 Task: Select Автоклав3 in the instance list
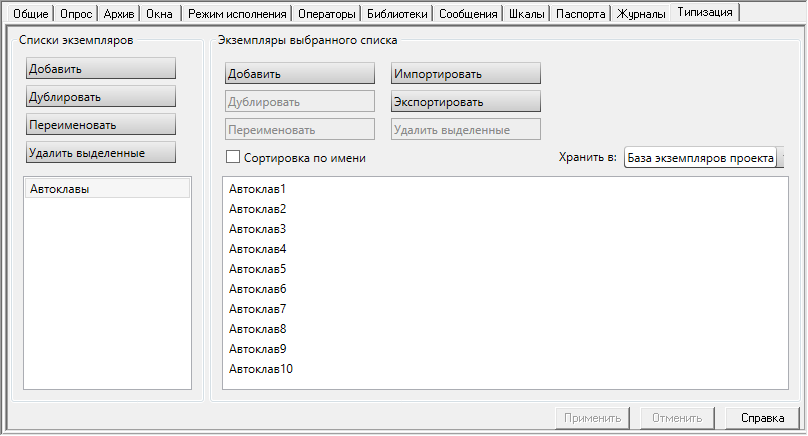click(258, 229)
